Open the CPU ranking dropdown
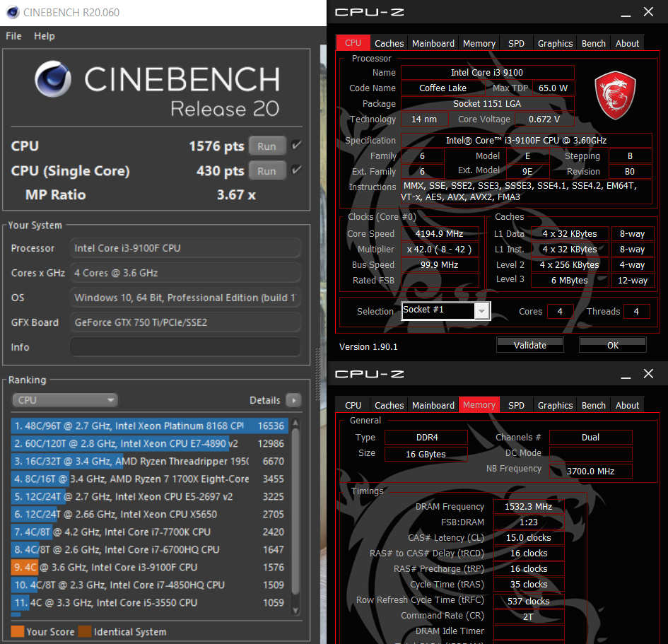Screen dimensions: 668x644 pos(65,400)
